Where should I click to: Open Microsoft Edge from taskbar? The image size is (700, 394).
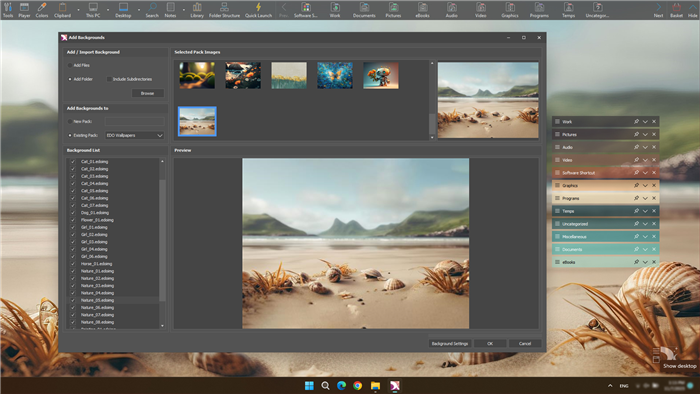click(342, 386)
